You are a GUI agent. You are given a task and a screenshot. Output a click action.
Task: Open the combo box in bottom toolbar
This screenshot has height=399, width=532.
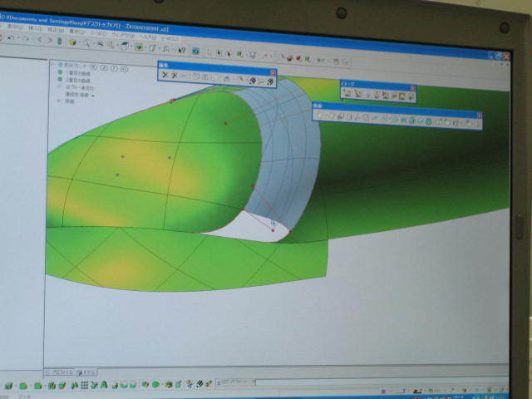[253, 382]
